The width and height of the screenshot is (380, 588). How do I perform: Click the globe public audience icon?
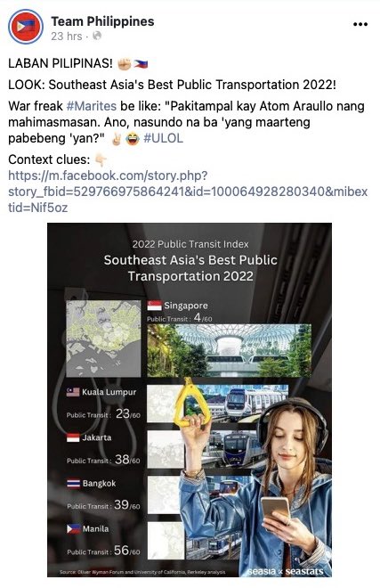[97, 36]
